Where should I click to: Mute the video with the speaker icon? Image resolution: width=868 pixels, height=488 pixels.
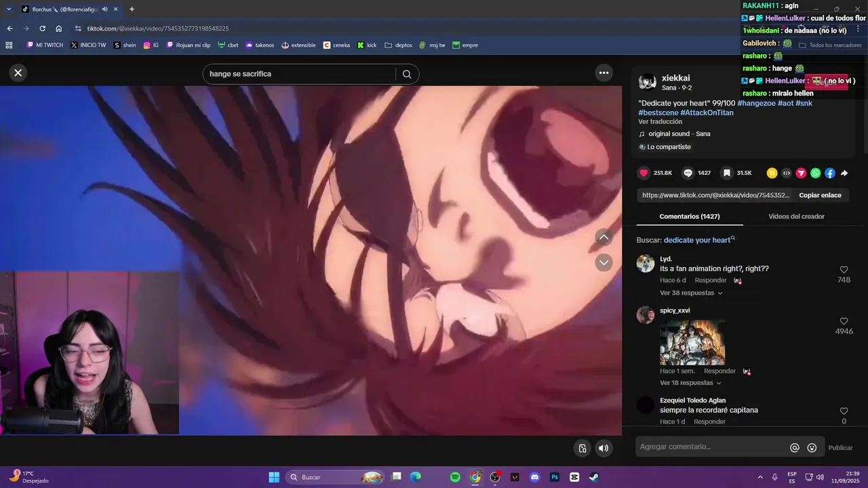pyautogui.click(x=604, y=448)
